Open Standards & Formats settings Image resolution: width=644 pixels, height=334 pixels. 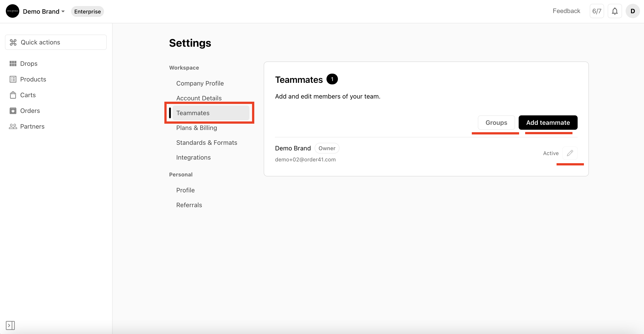(207, 142)
